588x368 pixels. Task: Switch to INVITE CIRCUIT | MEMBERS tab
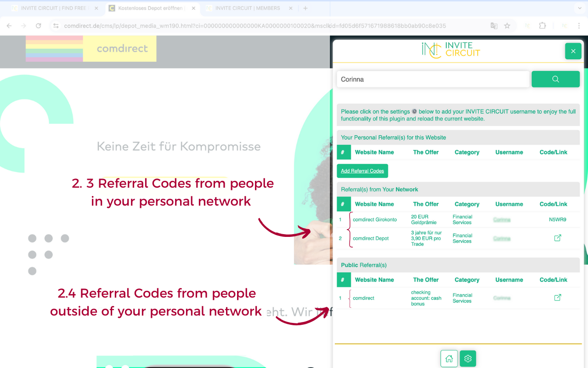pos(249,8)
